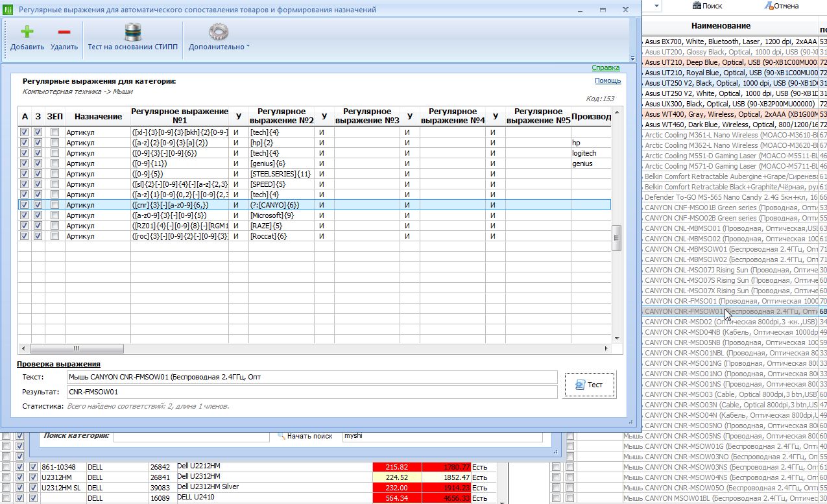The width and height of the screenshot is (827, 504).
Task: Click the Поиск категории input field
Action: pos(191,436)
